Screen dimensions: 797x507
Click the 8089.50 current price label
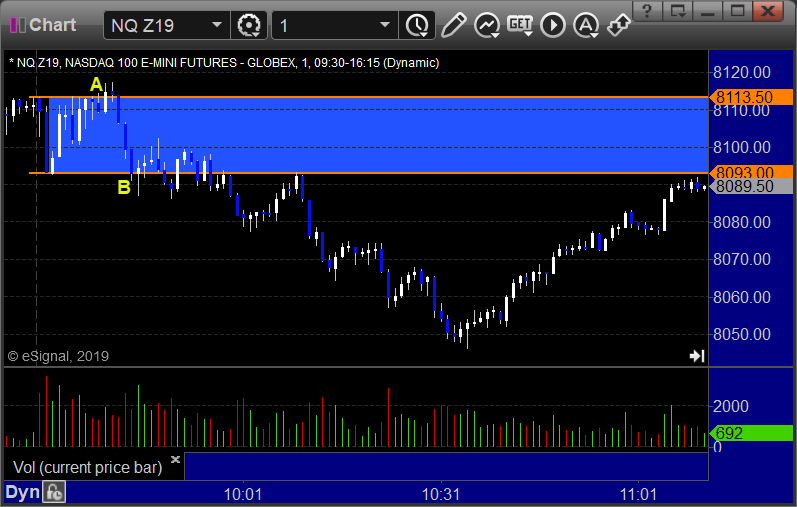tap(752, 186)
